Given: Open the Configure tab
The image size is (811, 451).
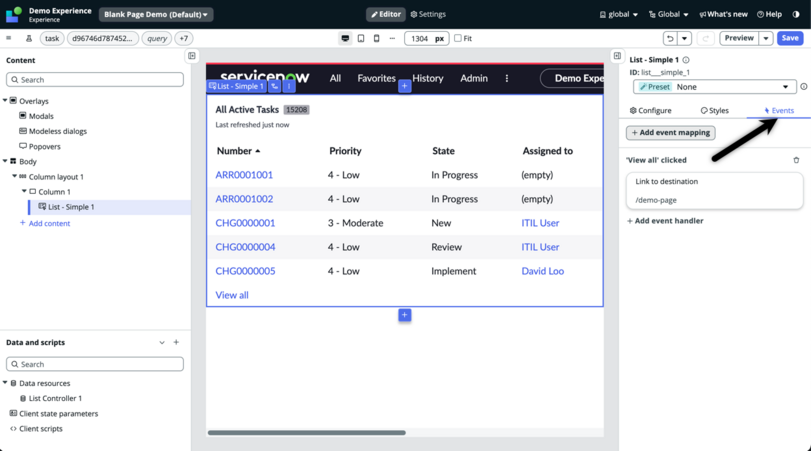Looking at the screenshot, I should [x=650, y=111].
